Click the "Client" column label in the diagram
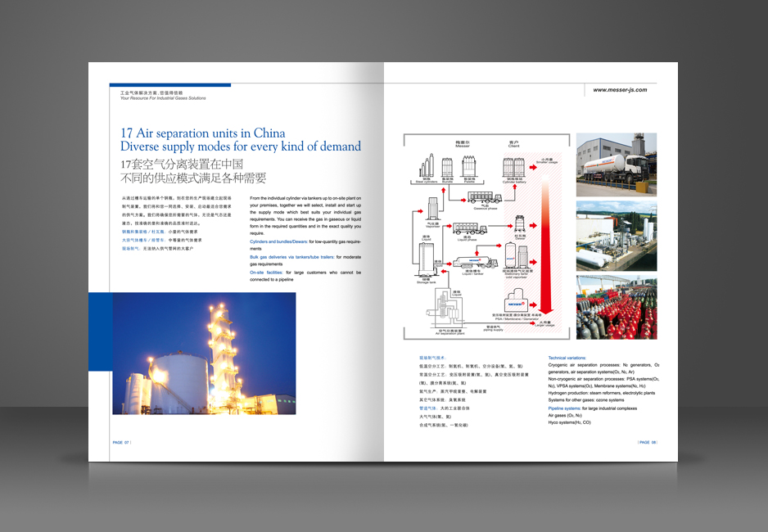Image resolution: width=768 pixels, height=532 pixels. (514, 146)
